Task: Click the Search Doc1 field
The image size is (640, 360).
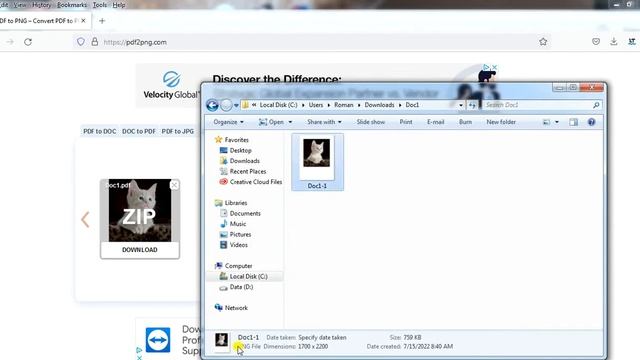Action: (x=538, y=105)
